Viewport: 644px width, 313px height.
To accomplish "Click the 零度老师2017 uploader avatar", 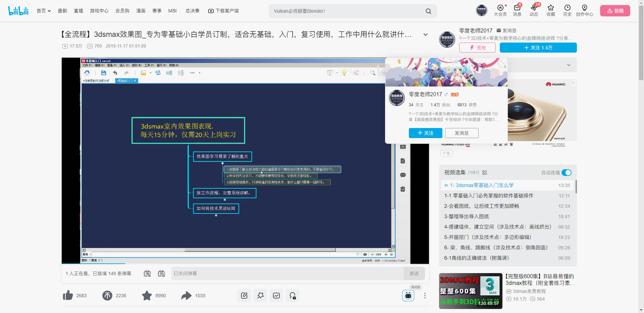I will pyautogui.click(x=447, y=39).
